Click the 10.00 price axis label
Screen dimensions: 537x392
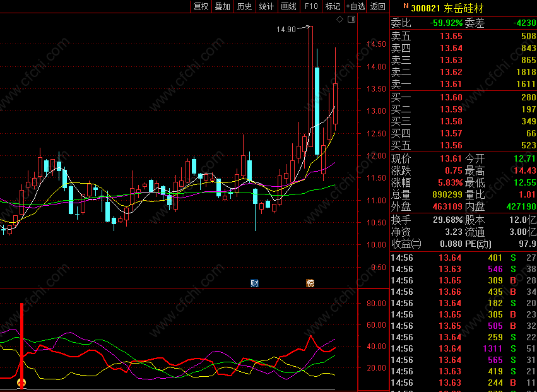pos(376,245)
